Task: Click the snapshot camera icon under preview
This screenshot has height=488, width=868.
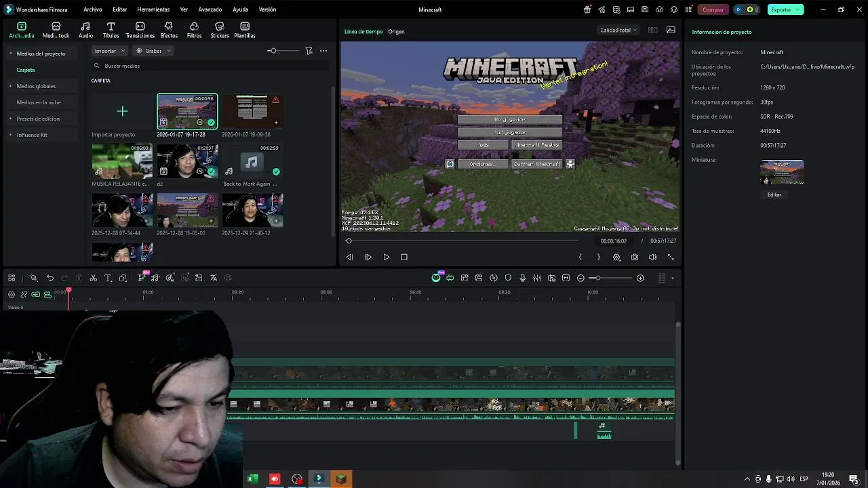Action: click(635, 258)
